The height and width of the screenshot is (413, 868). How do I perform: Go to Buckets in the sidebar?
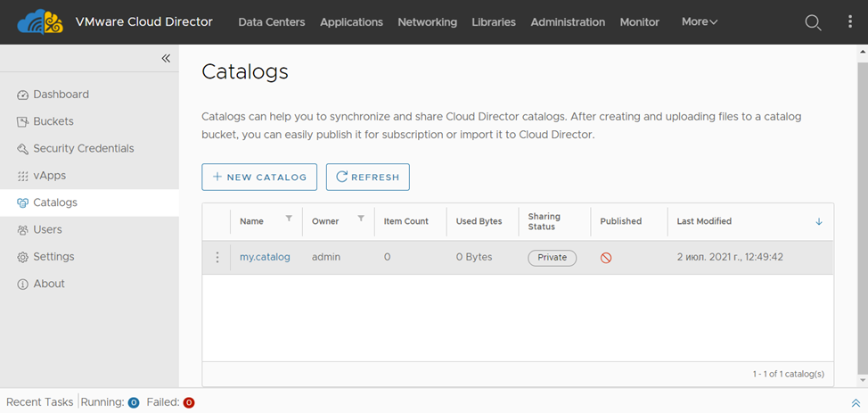coord(53,121)
